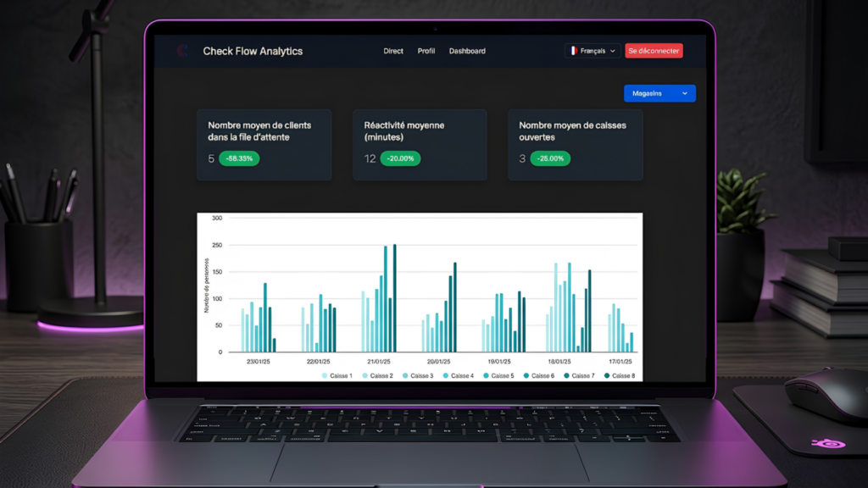Select the 'Réactivité moyenne (minutes)' card
Screen dimensions: 868x488
(x=420, y=145)
